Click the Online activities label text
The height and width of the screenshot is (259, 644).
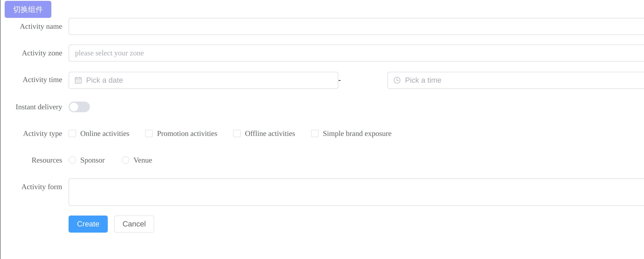(105, 134)
